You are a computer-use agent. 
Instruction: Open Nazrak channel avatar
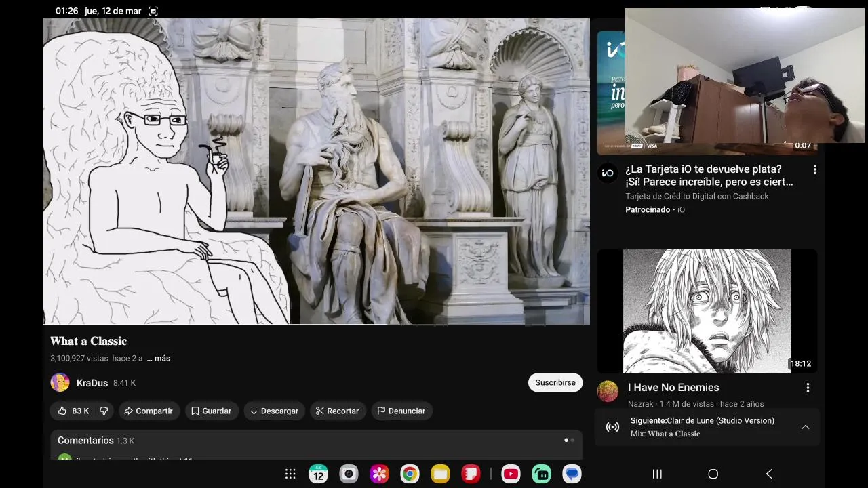(x=608, y=391)
